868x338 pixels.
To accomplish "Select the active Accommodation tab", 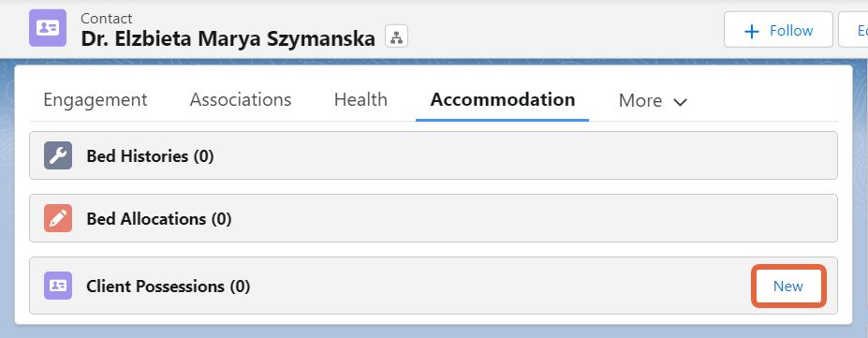I will [x=503, y=100].
